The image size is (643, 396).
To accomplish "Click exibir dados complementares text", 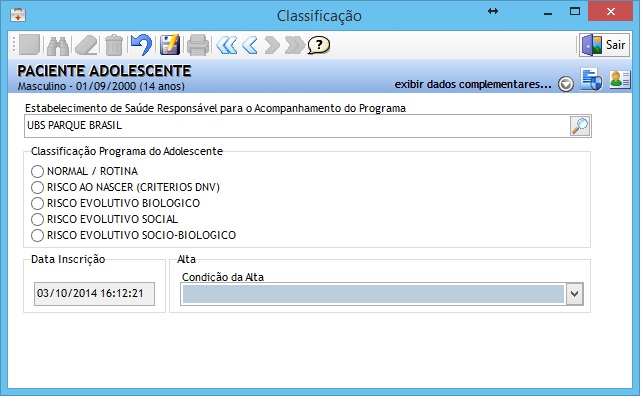I will click(x=473, y=84).
